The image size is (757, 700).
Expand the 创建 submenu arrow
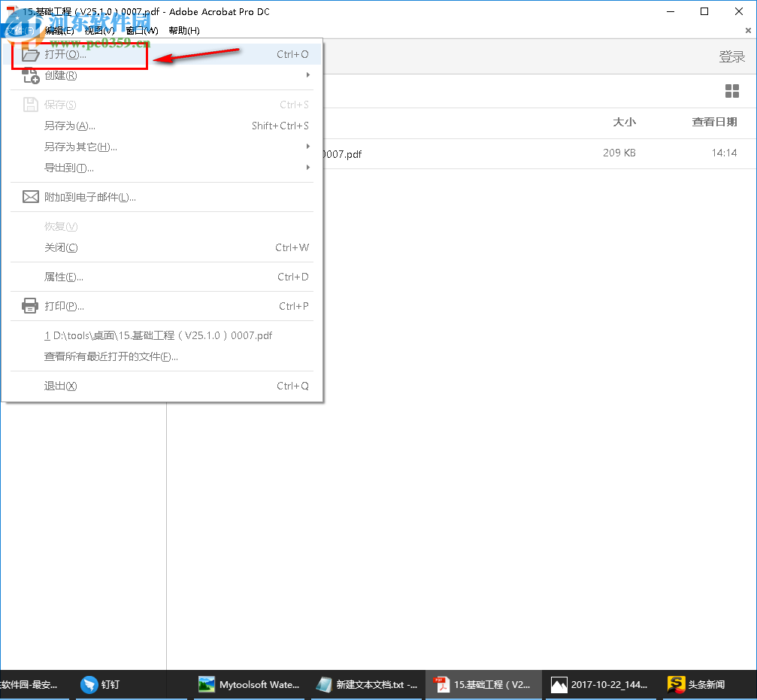tap(308, 74)
